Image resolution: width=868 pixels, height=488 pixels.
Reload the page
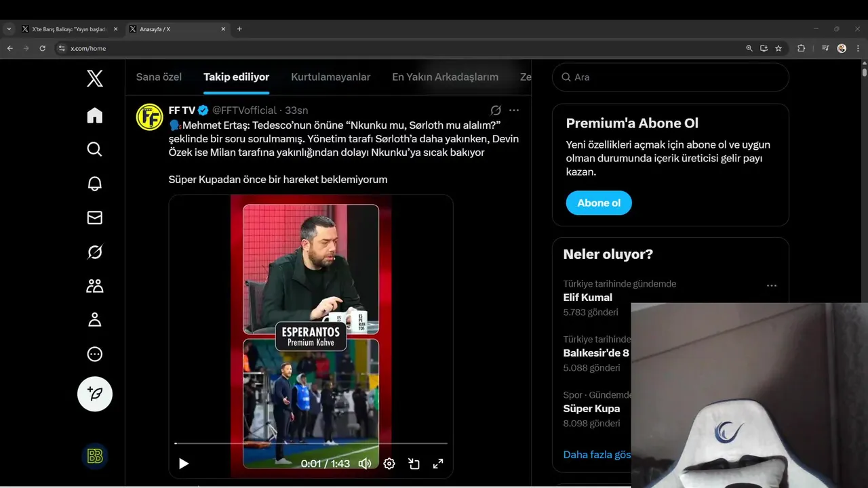click(43, 48)
